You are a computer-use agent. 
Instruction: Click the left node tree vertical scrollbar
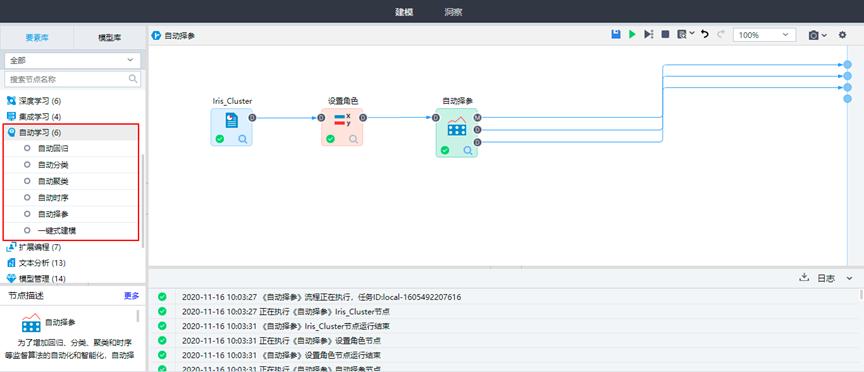[x=143, y=201]
